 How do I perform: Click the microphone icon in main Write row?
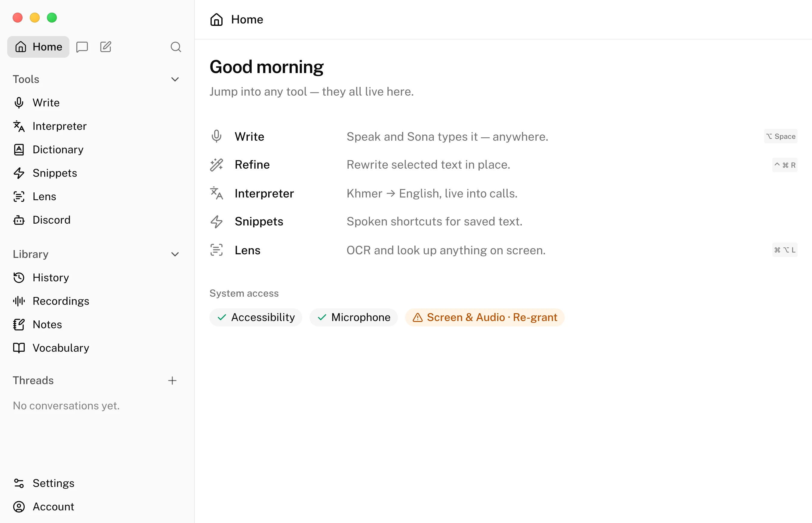[x=217, y=136]
